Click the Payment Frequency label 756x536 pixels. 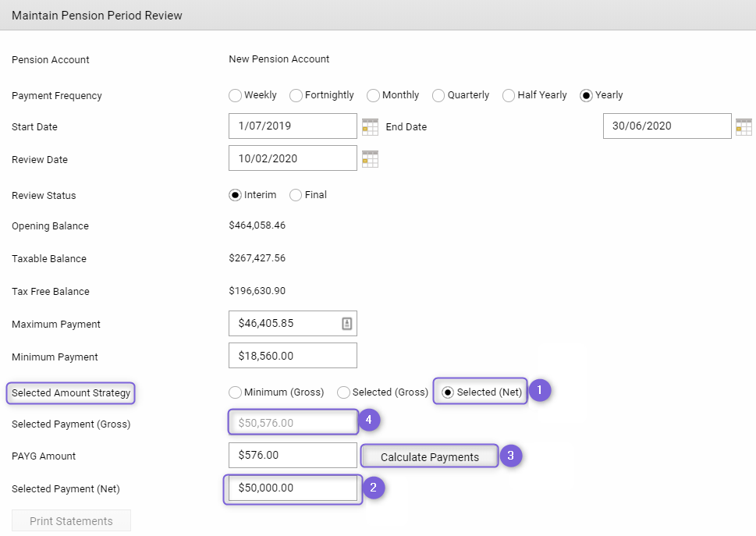(x=57, y=96)
